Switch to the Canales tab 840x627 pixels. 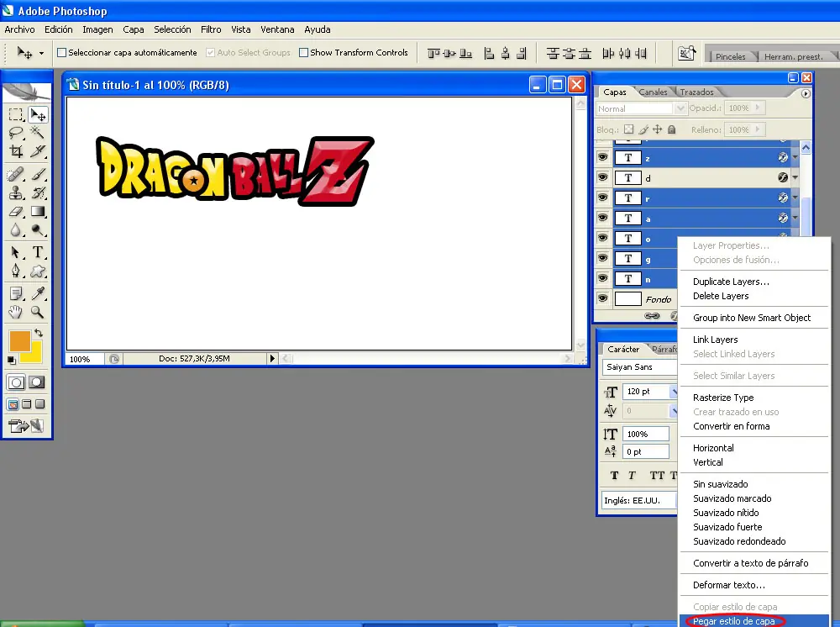point(653,92)
